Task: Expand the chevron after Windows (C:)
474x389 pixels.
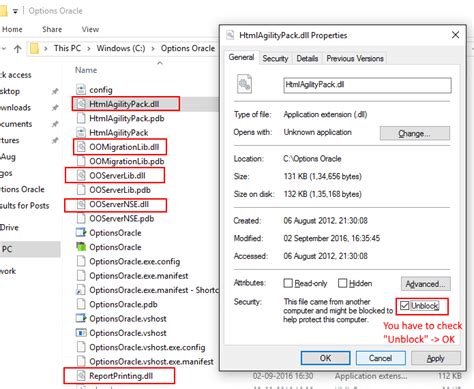Action: click(153, 49)
